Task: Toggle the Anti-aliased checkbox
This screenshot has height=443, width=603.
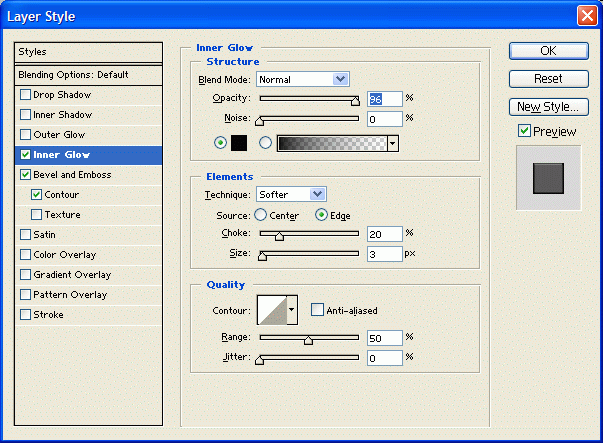Action: [318, 311]
